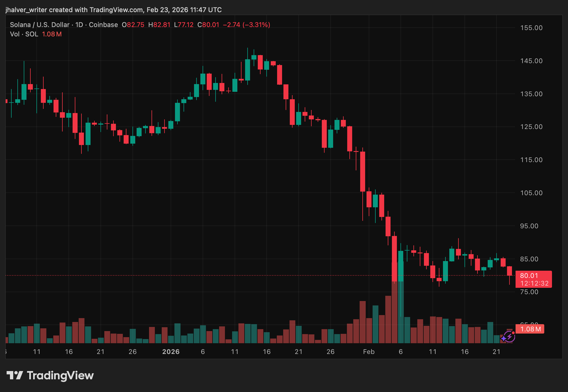Click the 1.08 M volume value in the legend
This screenshot has width=568, height=392.
tap(52, 34)
